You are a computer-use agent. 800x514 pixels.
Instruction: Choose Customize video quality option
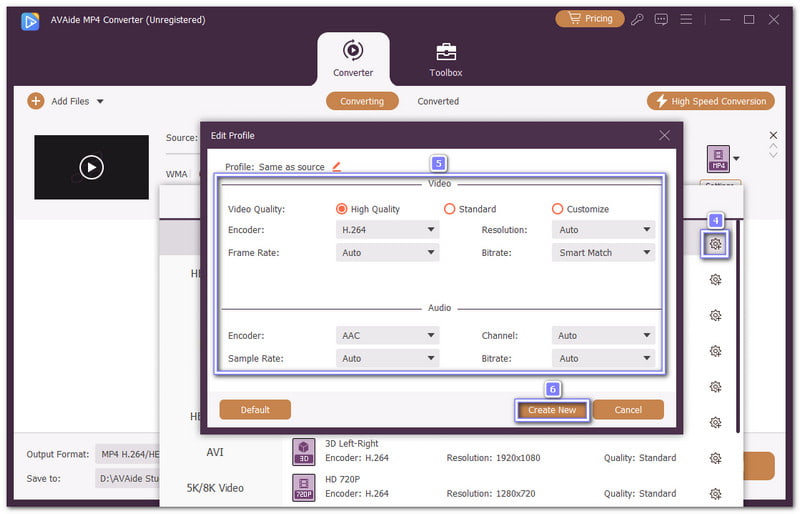click(x=558, y=209)
